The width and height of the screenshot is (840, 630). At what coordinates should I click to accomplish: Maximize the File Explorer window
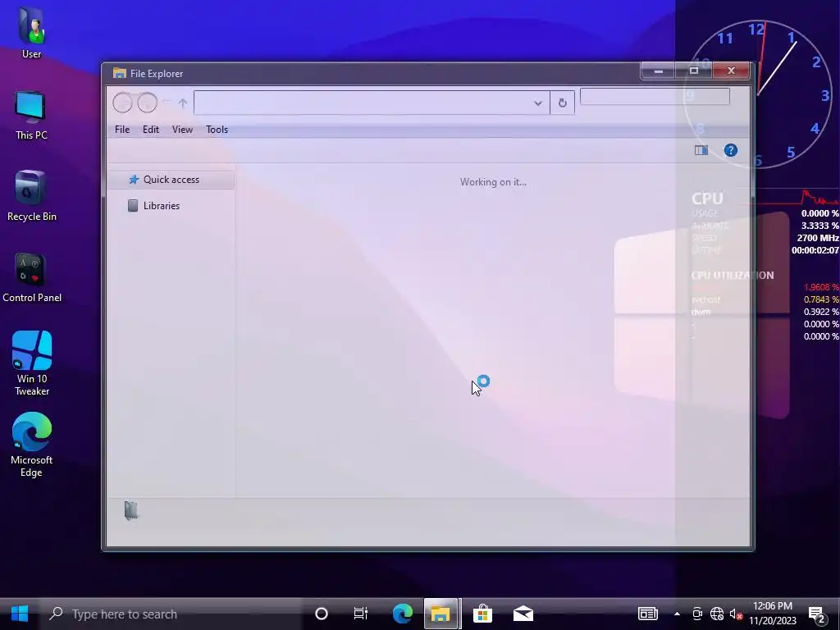[694, 71]
